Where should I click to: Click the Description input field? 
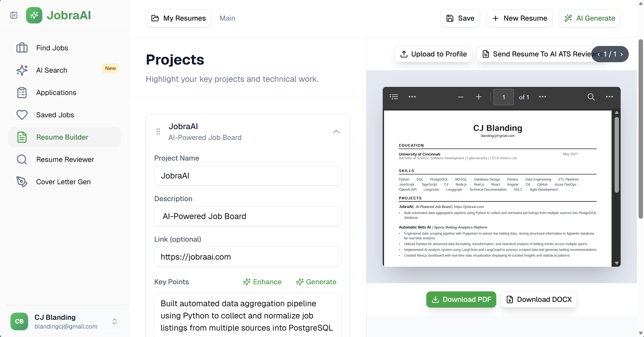(248, 216)
